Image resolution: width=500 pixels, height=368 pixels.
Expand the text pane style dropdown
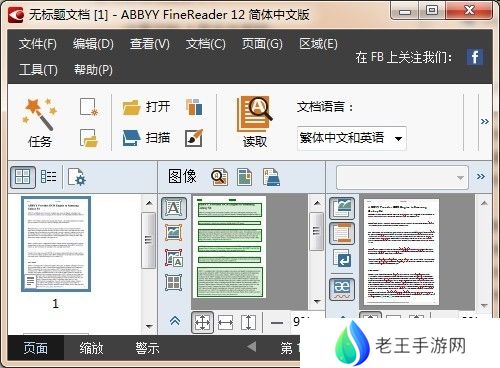[x=402, y=178]
